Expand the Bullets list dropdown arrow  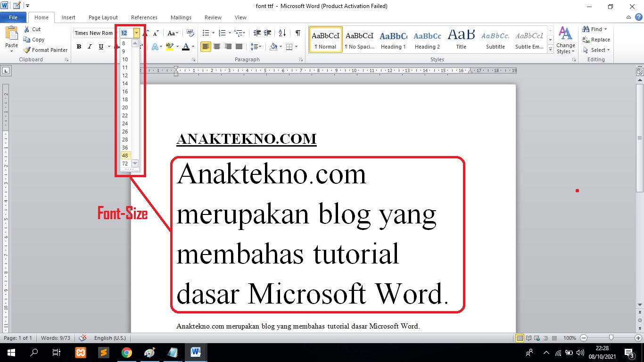(x=213, y=33)
